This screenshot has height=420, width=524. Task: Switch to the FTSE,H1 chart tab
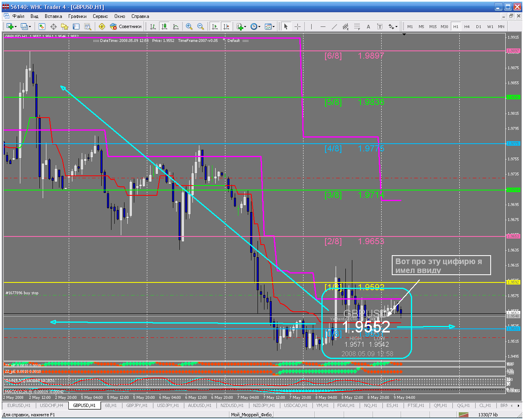point(415,405)
